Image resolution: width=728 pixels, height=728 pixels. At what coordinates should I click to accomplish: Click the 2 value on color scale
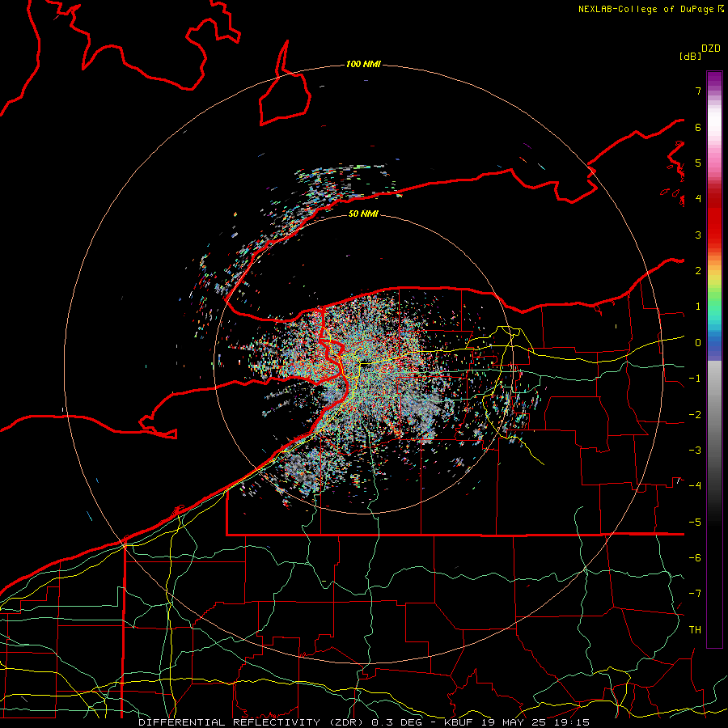pos(698,271)
